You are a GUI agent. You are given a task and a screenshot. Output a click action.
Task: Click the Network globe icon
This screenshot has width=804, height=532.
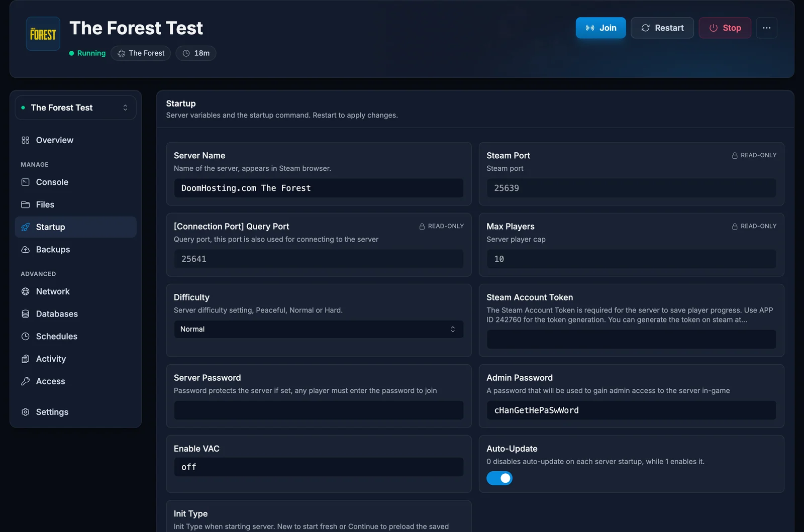pos(26,291)
